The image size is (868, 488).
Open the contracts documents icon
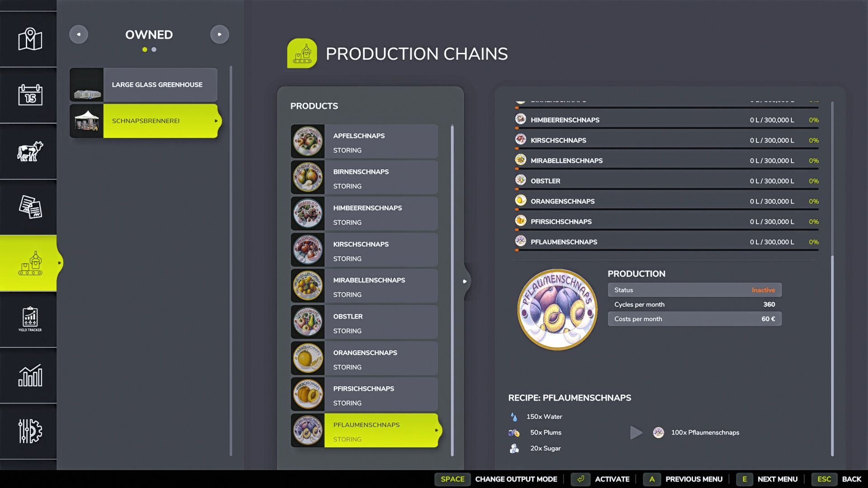30,207
